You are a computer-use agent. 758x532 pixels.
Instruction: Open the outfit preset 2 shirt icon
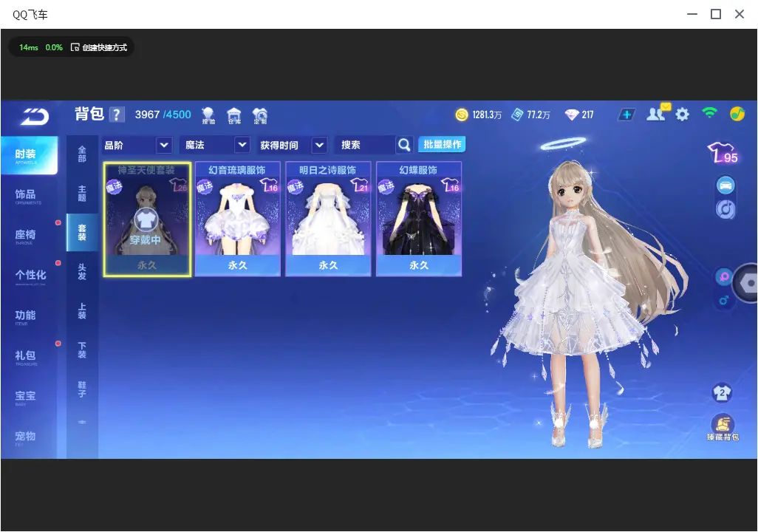tap(722, 392)
